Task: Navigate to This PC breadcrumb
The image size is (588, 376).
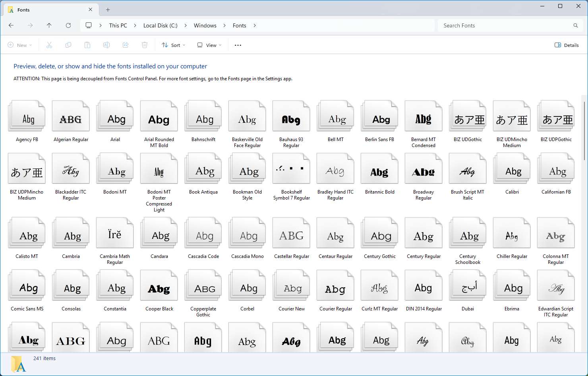Action: [118, 25]
